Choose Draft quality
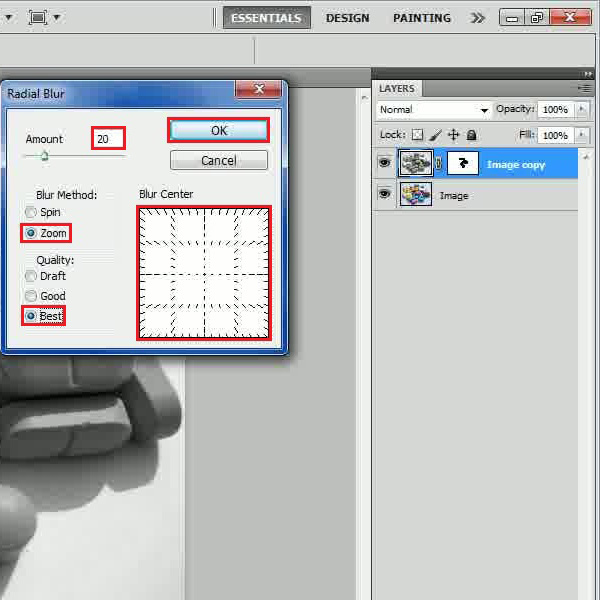 45,276
